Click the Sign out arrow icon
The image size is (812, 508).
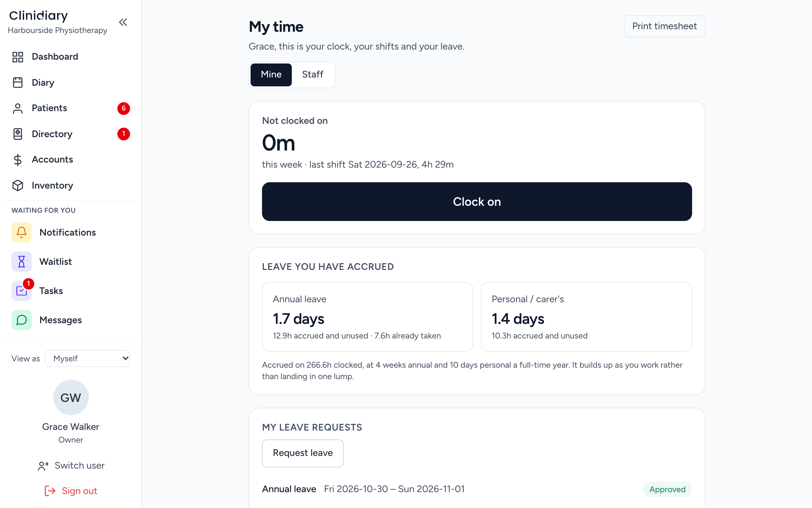coord(50,491)
